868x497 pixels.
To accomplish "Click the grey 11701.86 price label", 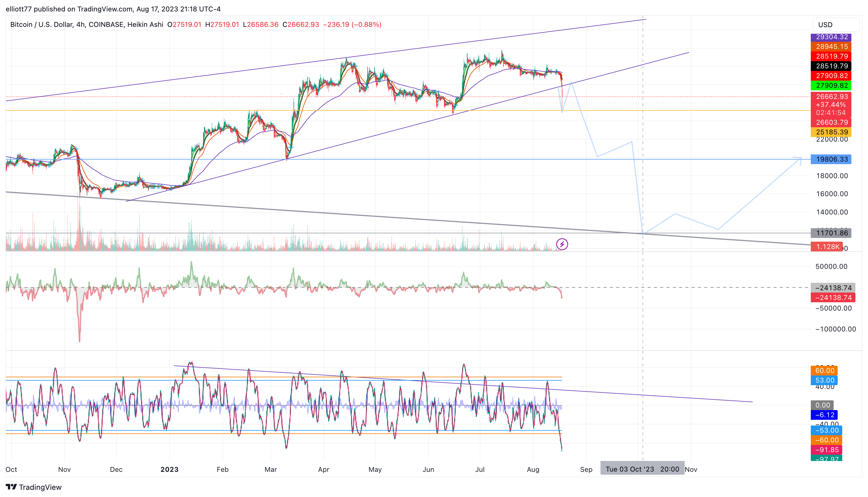I will pyautogui.click(x=831, y=233).
